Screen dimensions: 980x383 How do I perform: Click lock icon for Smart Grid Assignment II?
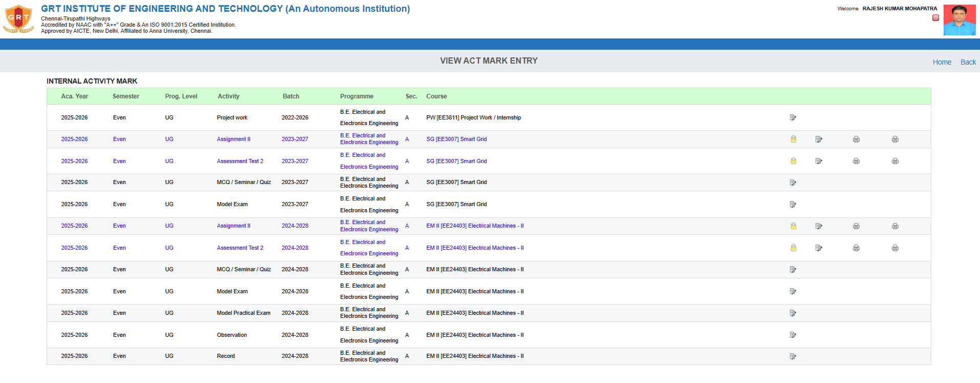(x=793, y=139)
